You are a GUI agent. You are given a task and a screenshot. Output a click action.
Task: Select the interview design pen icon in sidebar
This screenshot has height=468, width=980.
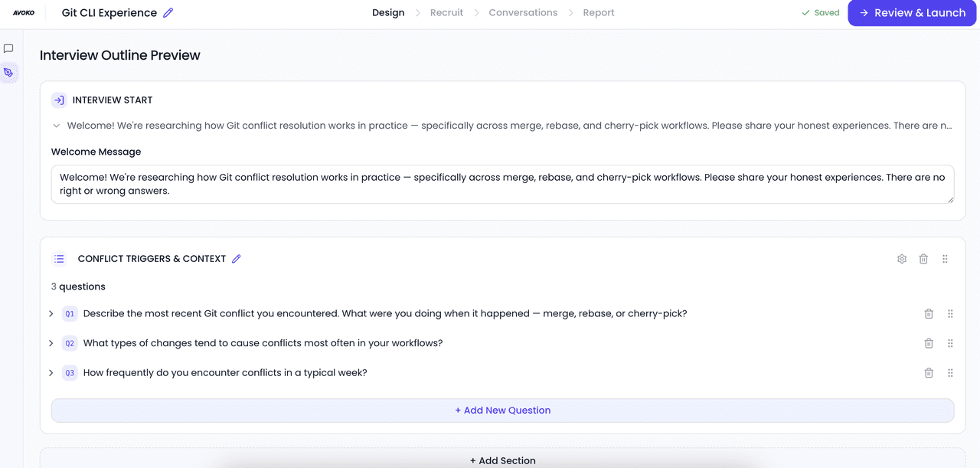point(8,73)
